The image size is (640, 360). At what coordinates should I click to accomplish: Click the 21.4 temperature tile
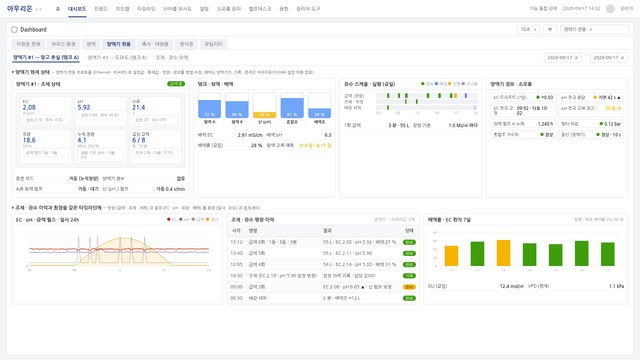click(x=155, y=111)
